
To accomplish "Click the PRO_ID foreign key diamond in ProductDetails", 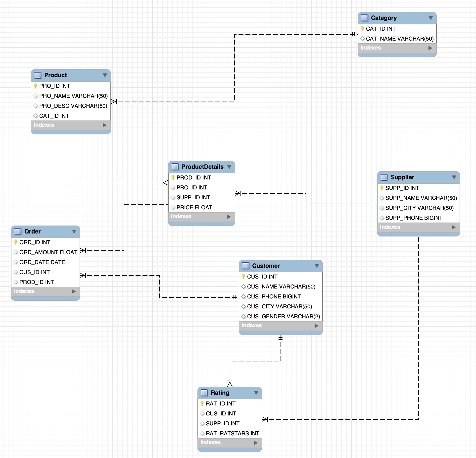I will click(173, 187).
